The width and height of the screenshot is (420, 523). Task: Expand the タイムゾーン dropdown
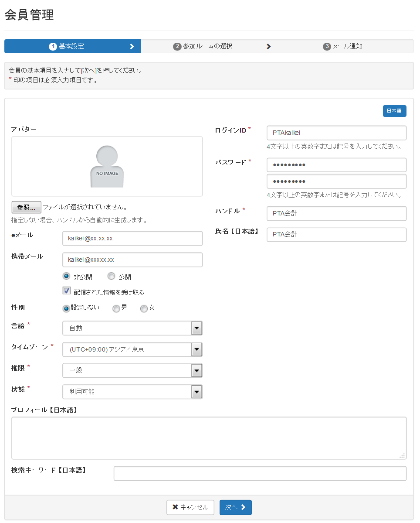coord(197,349)
